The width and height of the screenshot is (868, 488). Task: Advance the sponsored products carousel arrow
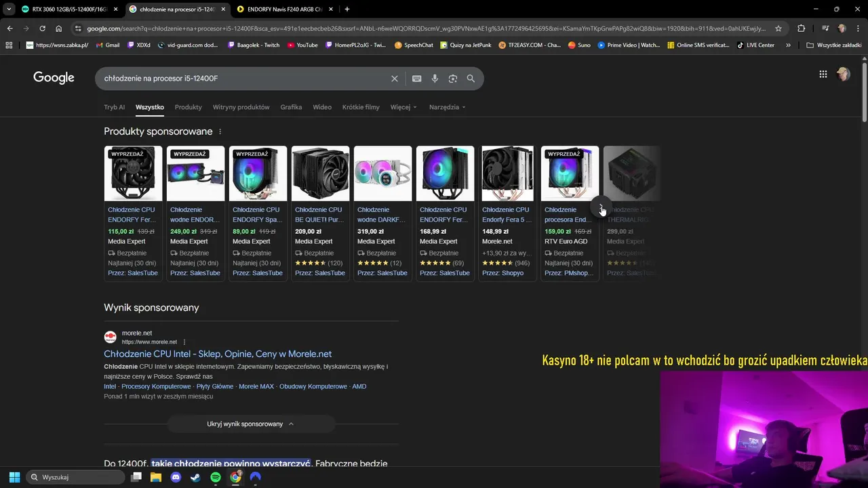[601, 207]
